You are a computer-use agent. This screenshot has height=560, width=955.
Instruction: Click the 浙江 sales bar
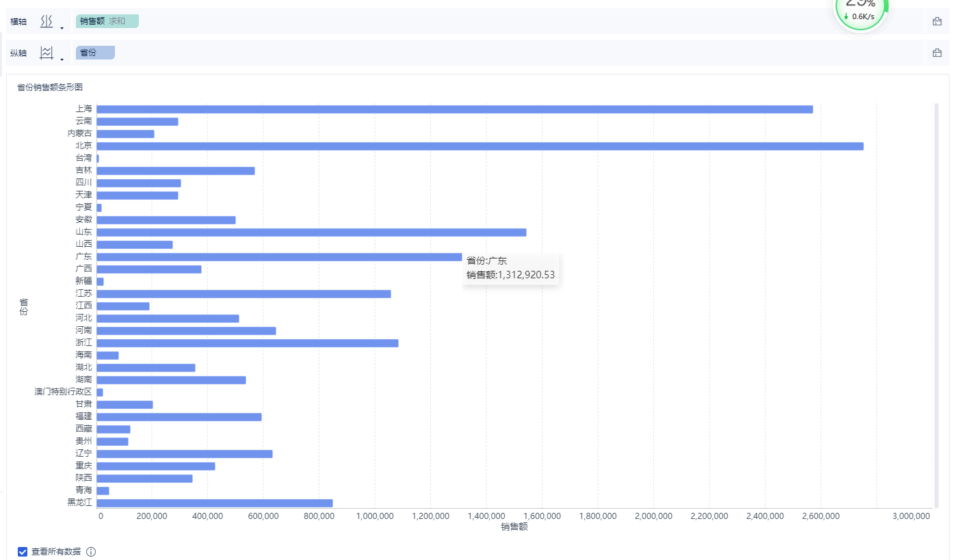[247, 343]
